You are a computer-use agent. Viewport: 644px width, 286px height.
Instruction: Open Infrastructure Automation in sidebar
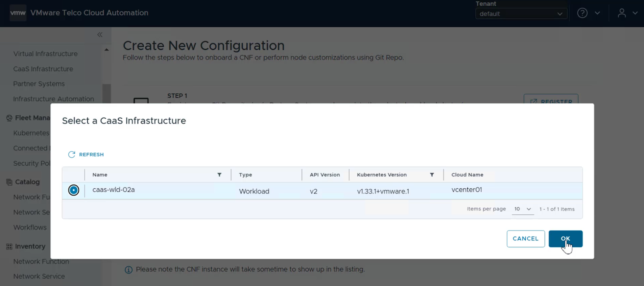point(54,99)
